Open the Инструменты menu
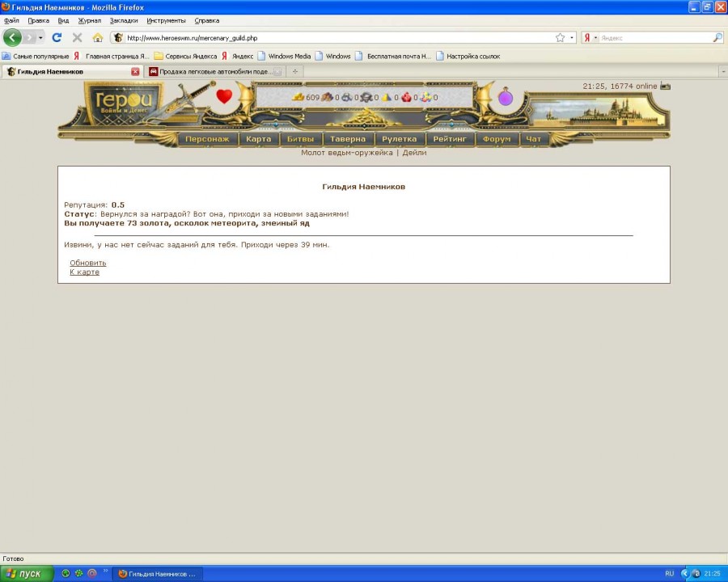 click(x=166, y=20)
